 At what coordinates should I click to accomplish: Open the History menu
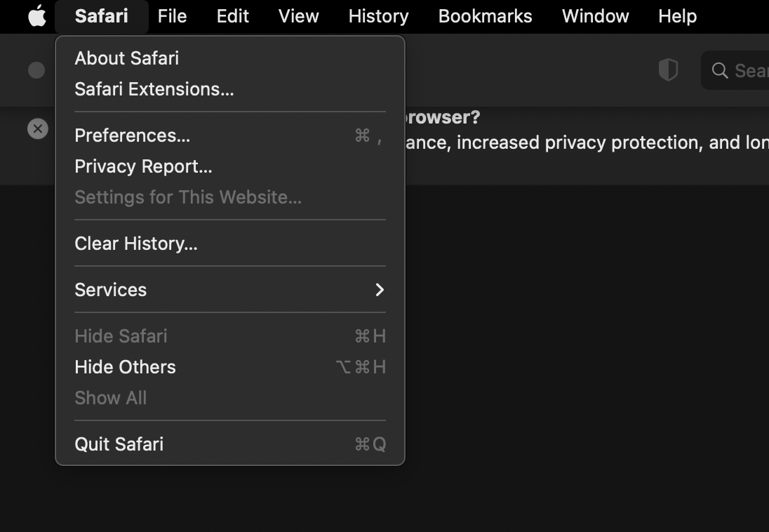pyautogui.click(x=379, y=16)
